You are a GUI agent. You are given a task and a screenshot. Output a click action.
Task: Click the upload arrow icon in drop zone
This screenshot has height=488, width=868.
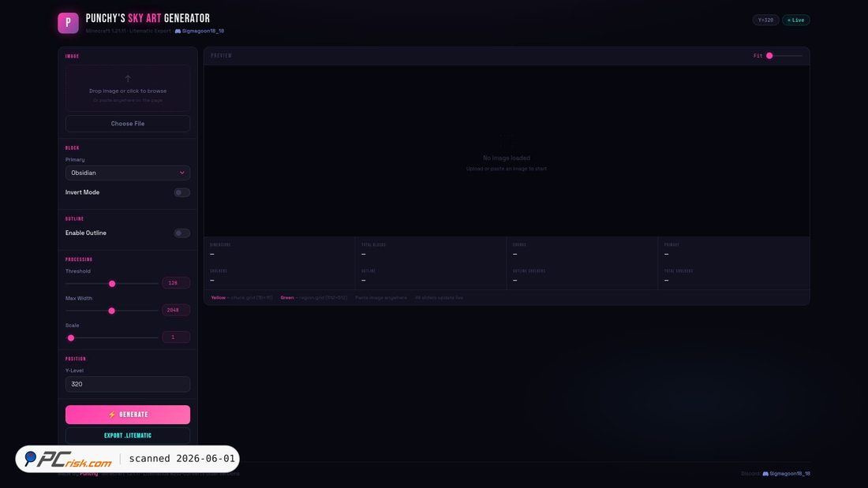pyautogui.click(x=128, y=79)
